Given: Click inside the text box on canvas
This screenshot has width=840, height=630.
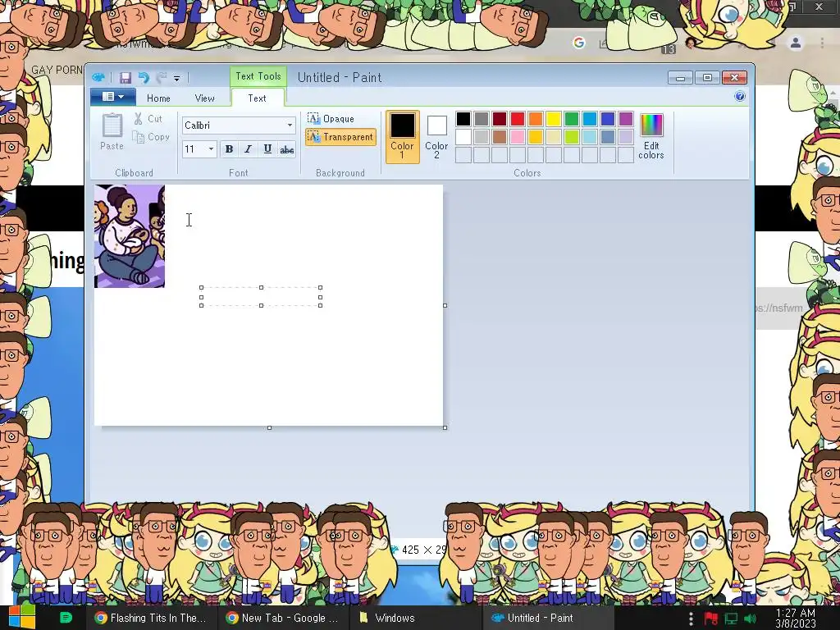Looking at the screenshot, I should [x=261, y=296].
